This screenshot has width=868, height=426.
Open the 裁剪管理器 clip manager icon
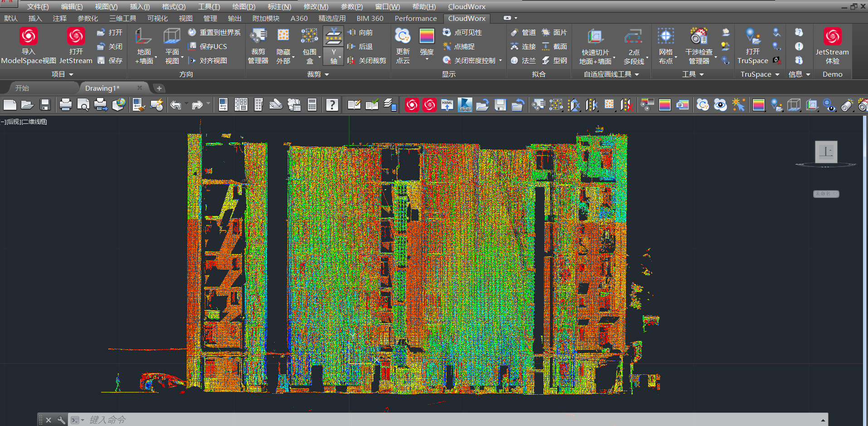(258, 45)
